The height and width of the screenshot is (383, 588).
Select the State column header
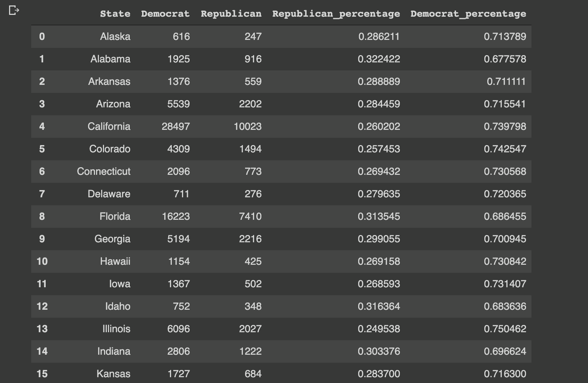(115, 14)
